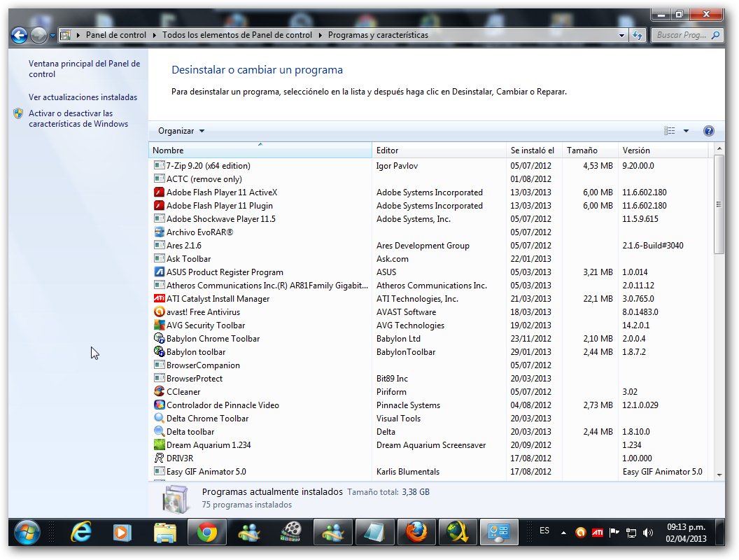Image resolution: width=739 pixels, height=560 pixels.
Task: Select Controlador de Pinnacle Video icon
Action: tap(160, 405)
